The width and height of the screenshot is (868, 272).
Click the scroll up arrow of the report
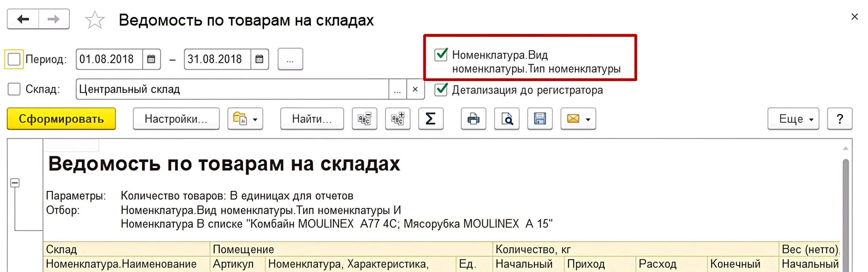pos(846,148)
